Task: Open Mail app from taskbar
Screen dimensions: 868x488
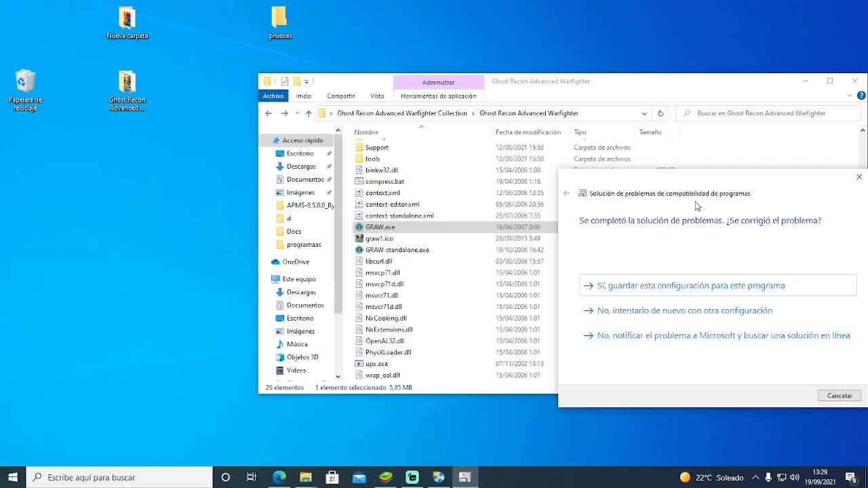Action: 359,477
